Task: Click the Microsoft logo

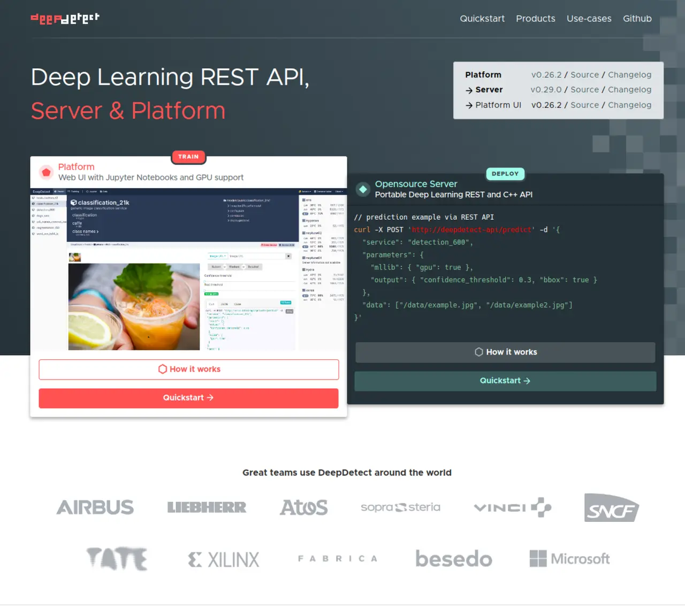Action: point(569,559)
